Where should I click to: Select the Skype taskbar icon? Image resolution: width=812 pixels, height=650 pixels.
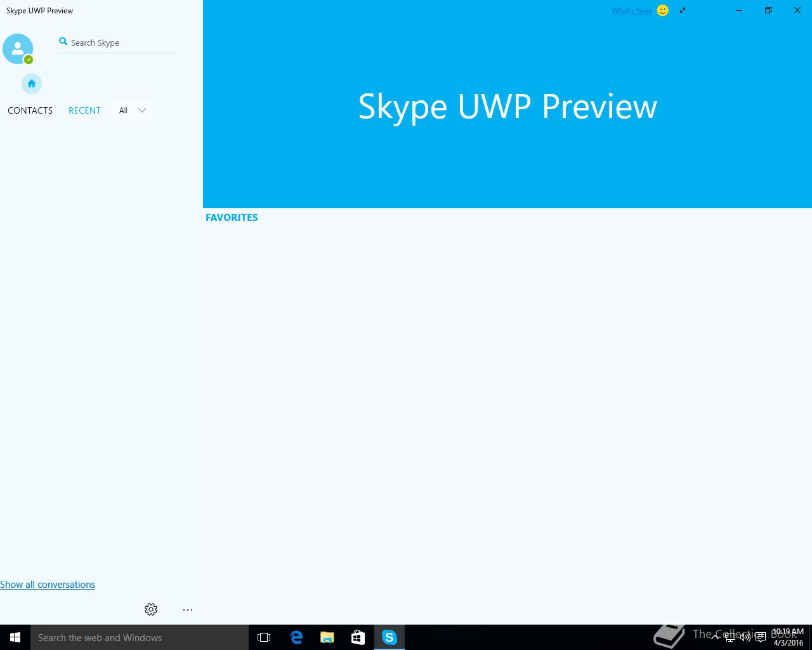coord(389,637)
